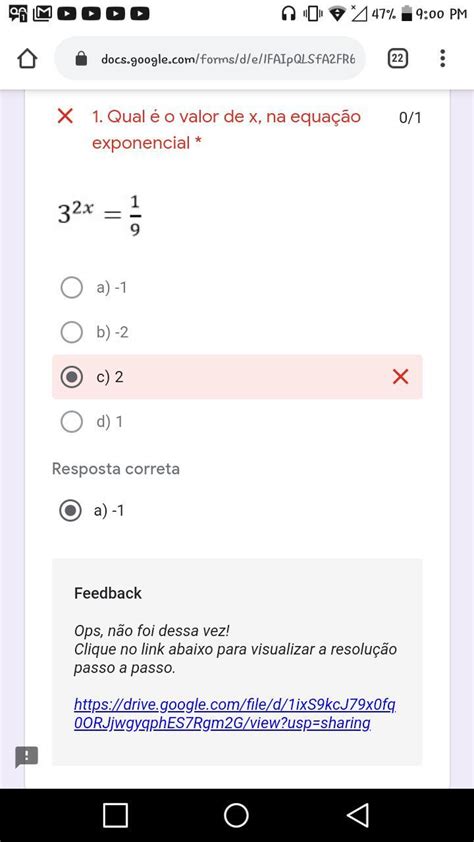
Task: Click the correct answer radio a) -1
Action: click(70, 510)
